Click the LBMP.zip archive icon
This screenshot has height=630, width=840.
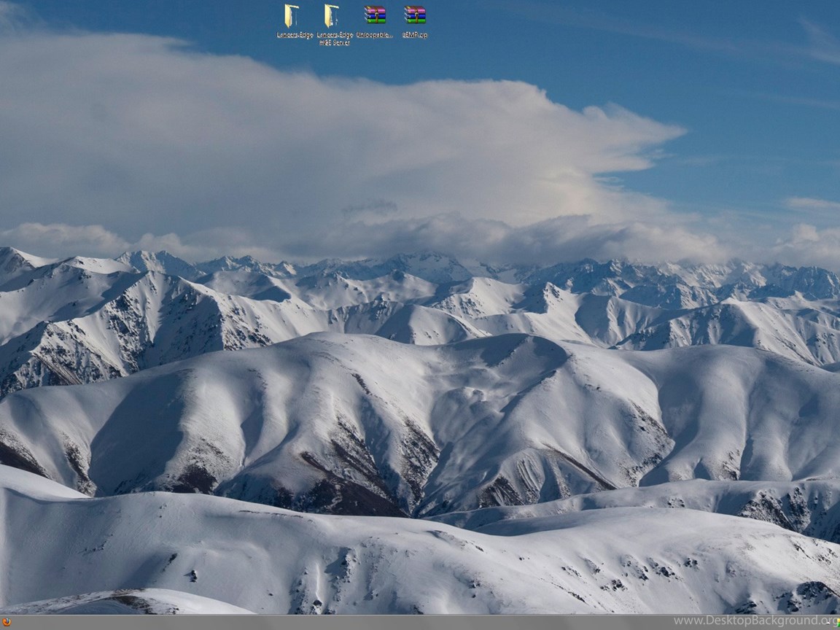pos(415,15)
